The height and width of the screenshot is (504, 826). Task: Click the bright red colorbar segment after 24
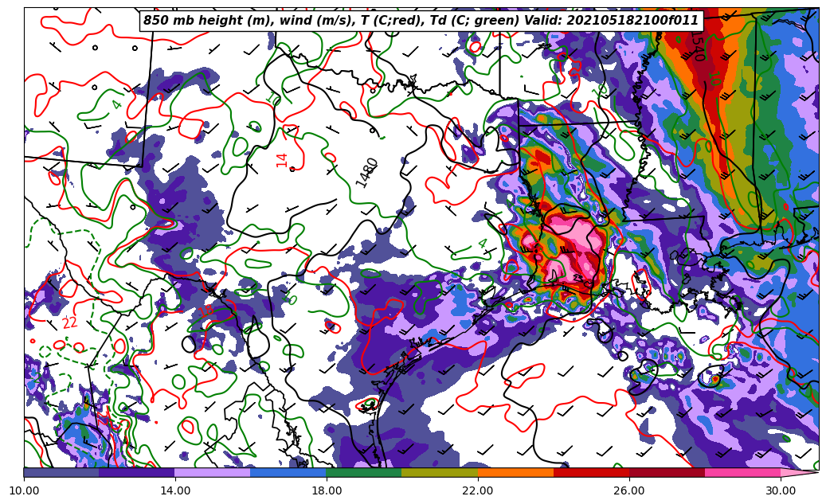590,472
